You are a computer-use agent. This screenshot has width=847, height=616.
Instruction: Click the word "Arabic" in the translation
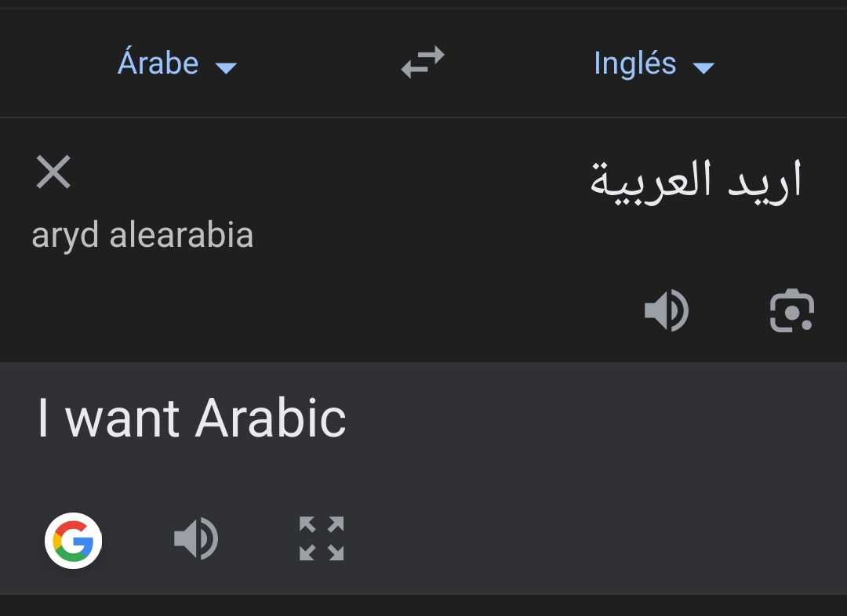271,418
